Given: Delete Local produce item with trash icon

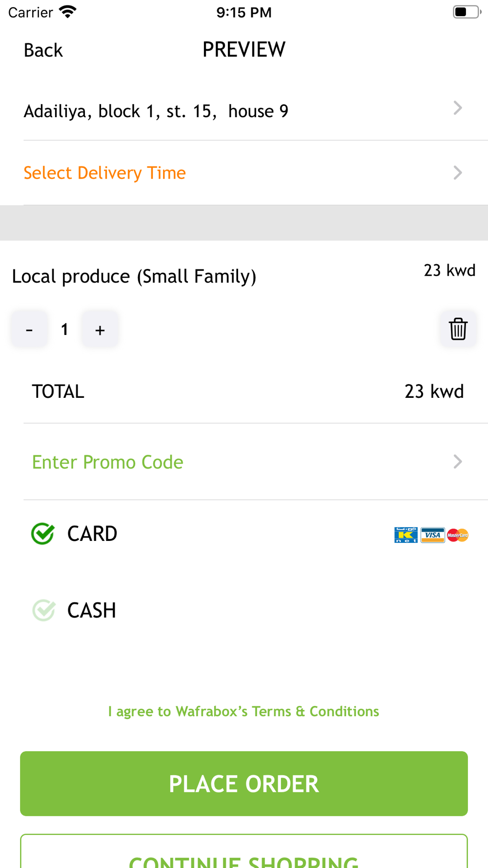Looking at the screenshot, I should [458, 329].
